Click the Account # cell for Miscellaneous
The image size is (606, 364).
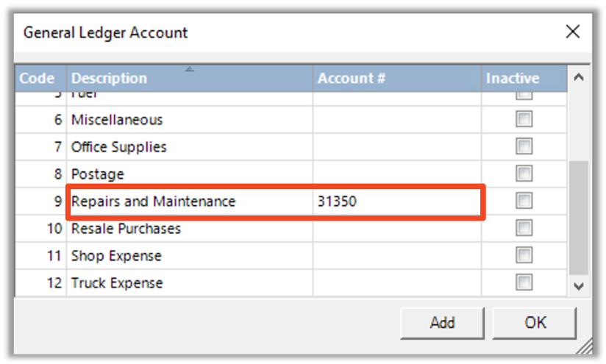(x=397, y=120)
